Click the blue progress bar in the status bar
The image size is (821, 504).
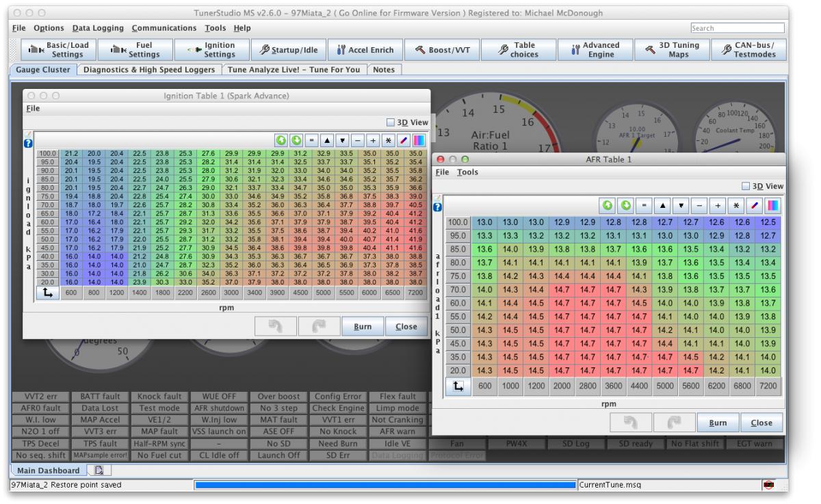click(385, 485)
